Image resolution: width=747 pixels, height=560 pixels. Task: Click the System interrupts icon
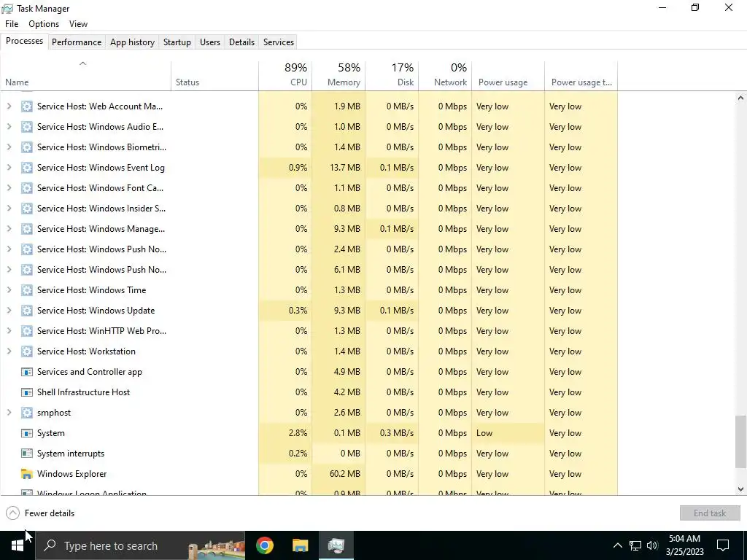(x=27, y=454)
